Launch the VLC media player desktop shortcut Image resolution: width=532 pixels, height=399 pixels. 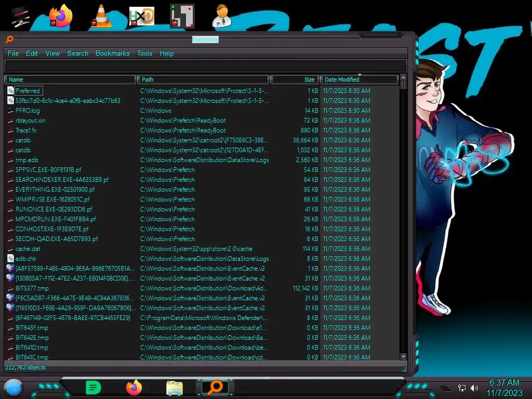click(101, 16)
